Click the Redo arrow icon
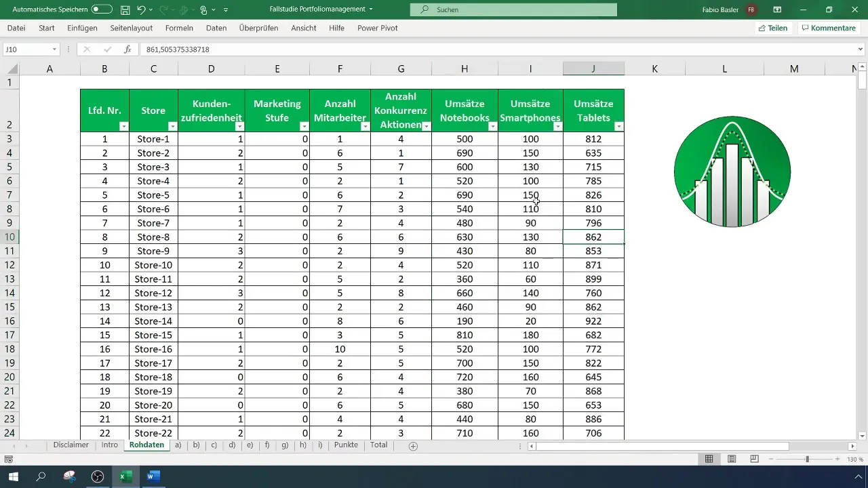868x488 pixels. [165, 10]
